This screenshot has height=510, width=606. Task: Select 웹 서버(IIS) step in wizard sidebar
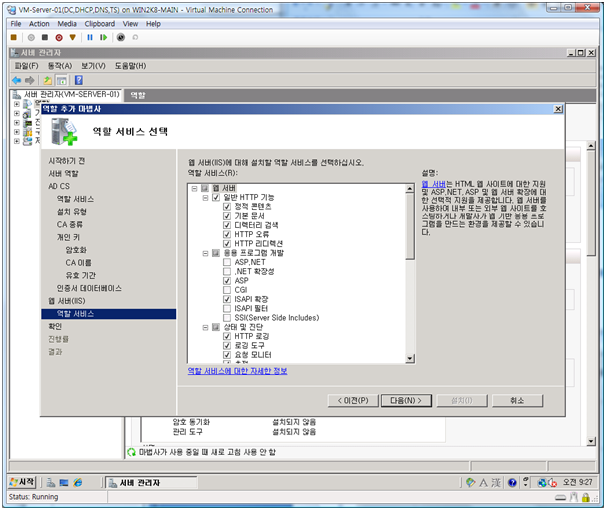click(x=67, y=301)
